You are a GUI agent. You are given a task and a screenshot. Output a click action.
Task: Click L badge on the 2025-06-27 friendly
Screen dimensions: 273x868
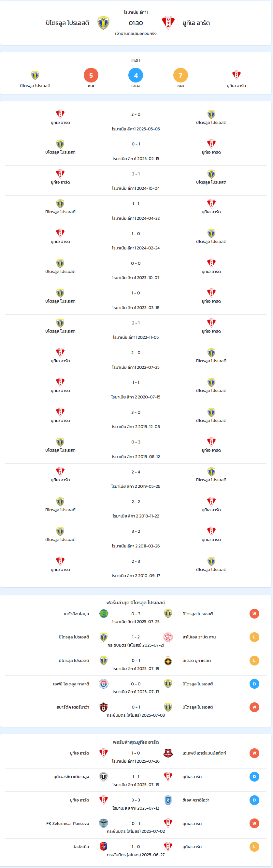click(x=254, y=846)
